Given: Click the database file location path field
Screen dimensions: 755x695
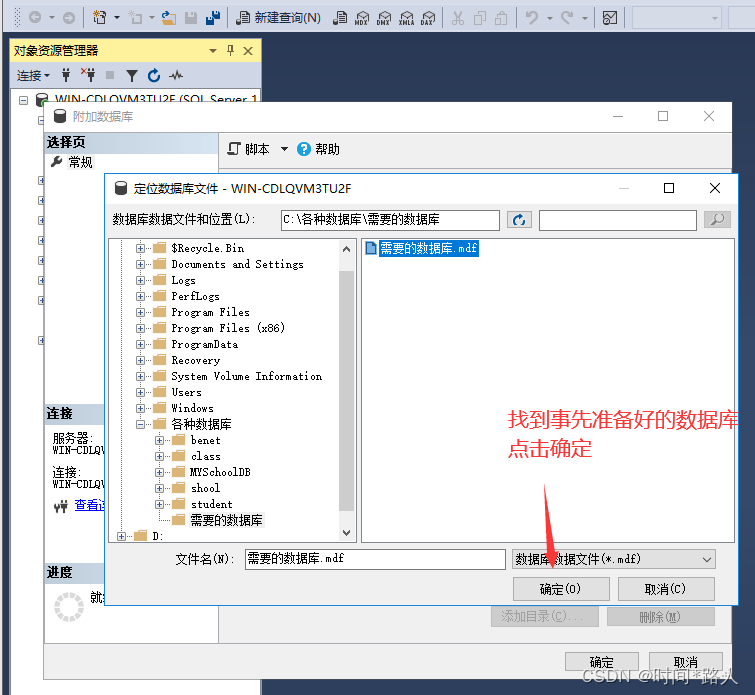Looking at the screenshot, I should pyautogui.click(x=390, y=220).
